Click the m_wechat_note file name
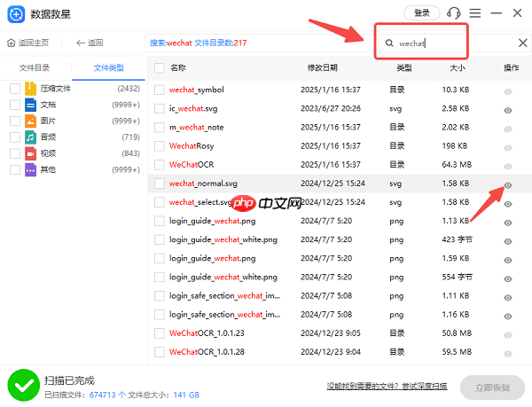The width and height of the screenshot is (532, 407). tap(197, 127)
